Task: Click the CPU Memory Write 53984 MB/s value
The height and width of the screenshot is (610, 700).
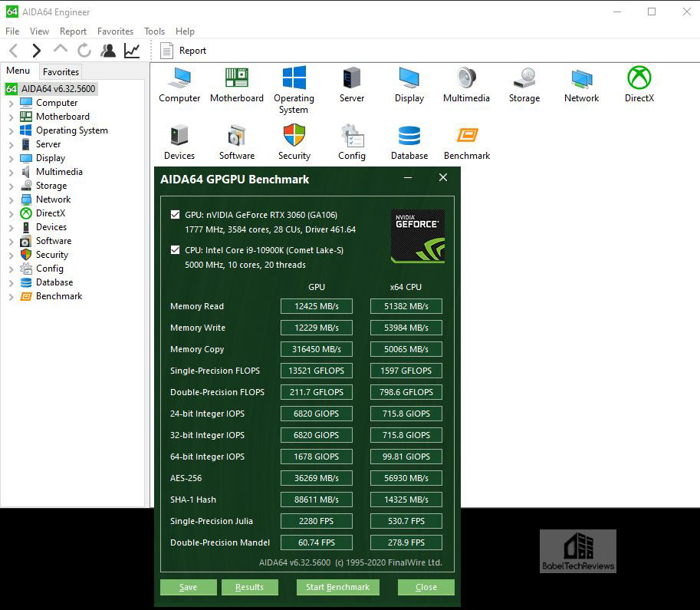Action: [x=406, y=328]
